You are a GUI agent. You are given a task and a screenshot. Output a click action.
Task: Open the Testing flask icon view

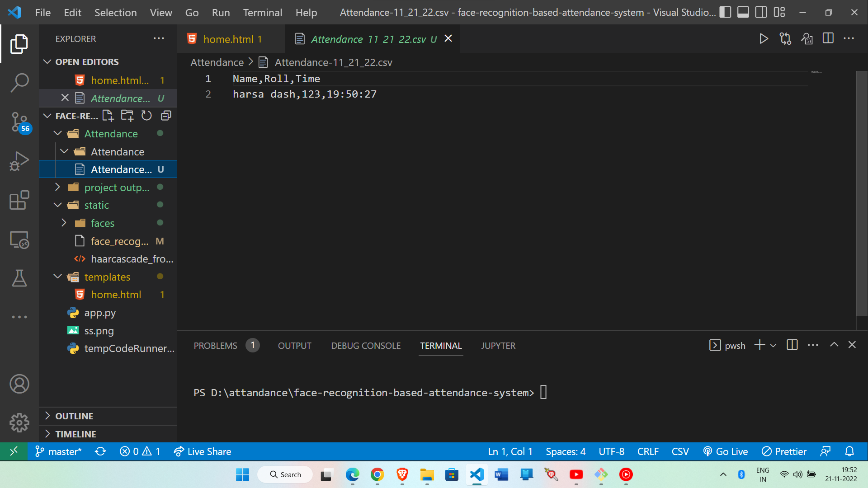tap(19, 278)
